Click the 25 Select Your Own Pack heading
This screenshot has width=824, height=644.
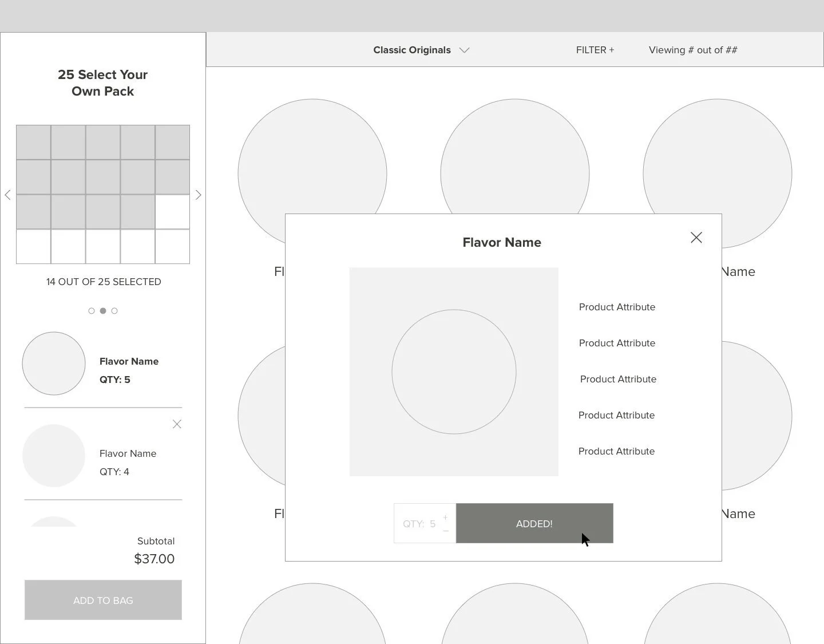(103, 83)
